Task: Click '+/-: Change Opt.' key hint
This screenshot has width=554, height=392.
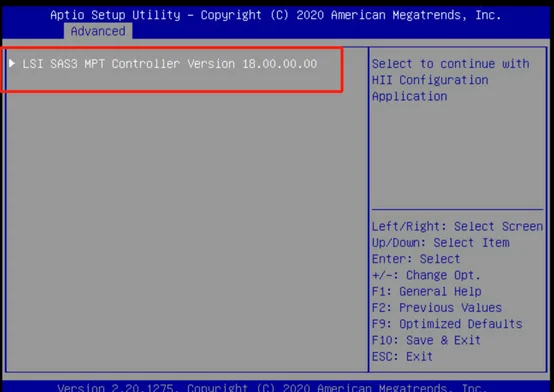Action: pos(426,275)
